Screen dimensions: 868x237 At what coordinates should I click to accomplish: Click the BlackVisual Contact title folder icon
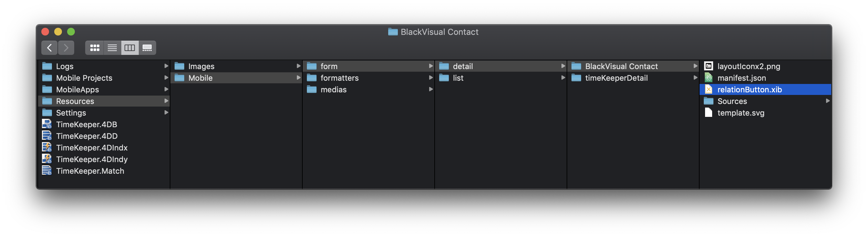(x=393, y=32)
